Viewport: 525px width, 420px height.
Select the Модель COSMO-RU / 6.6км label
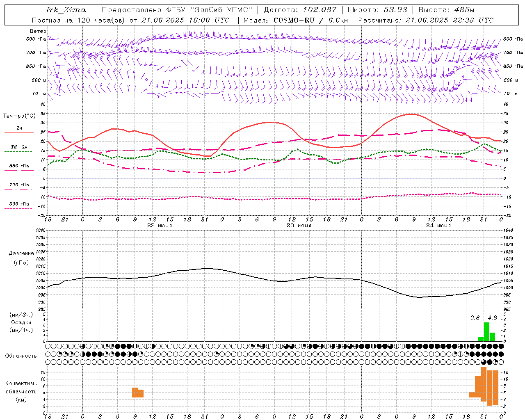(296, 20)
